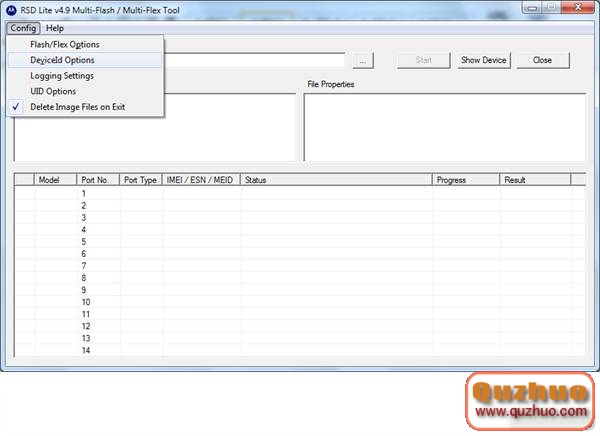
Task: Select the row with port number 12
Action: 300,327
